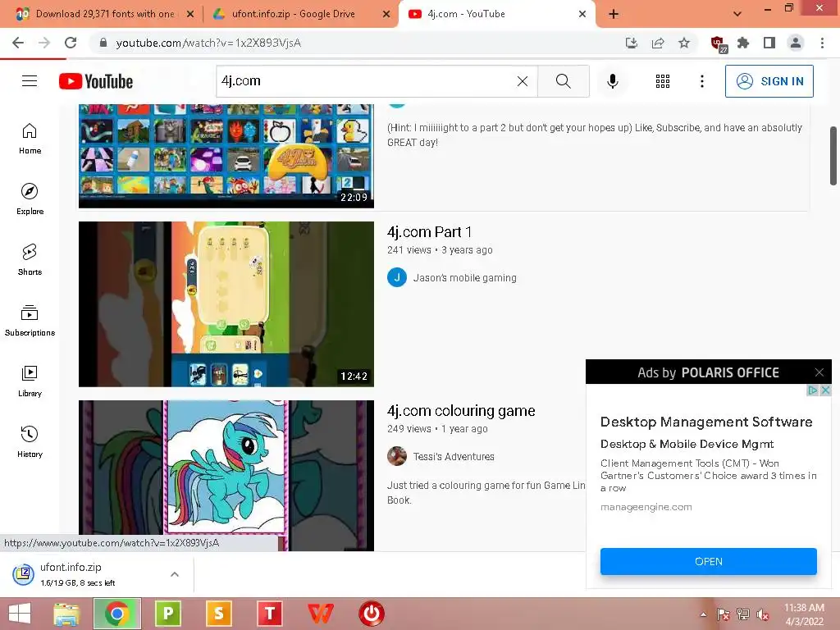Click Desktop Management Software ad headline

(706, 422)
